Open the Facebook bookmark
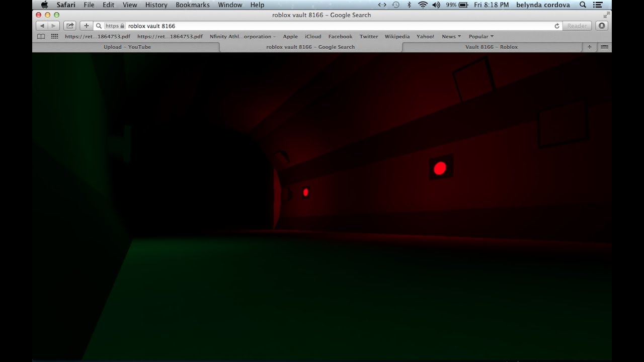The image size is (644, 362). (340, 37)
